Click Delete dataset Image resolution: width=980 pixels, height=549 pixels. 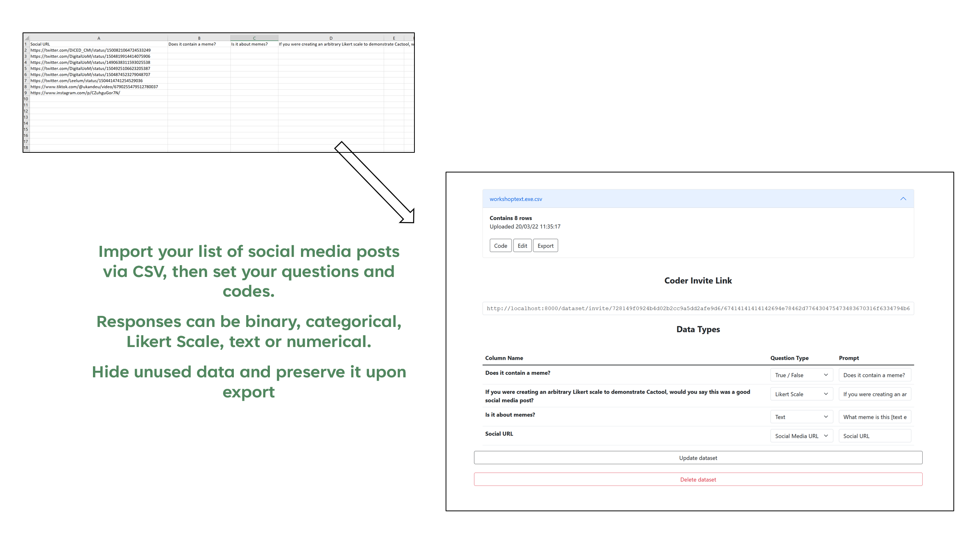click(x=698, y=479)
